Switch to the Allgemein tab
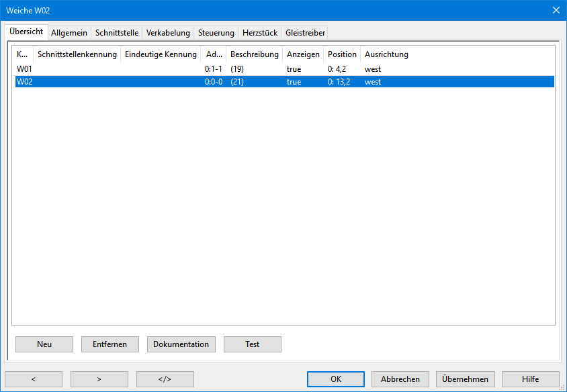 [x=69, y=33]
